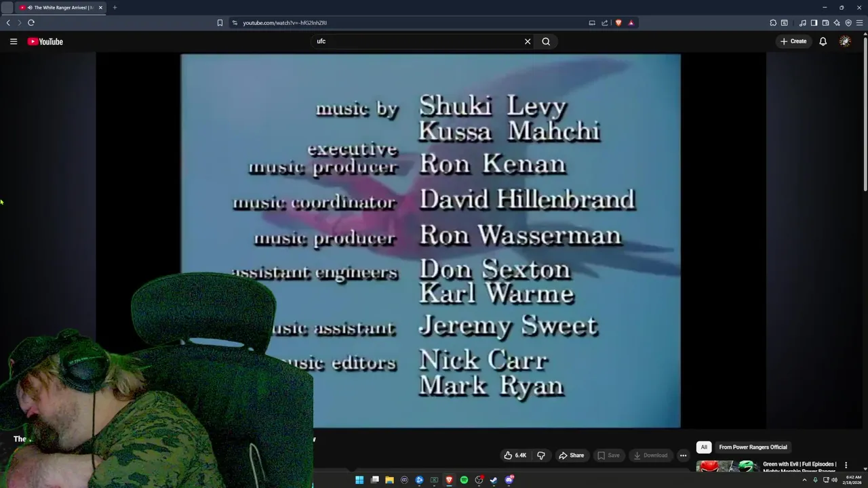This screenshot has width=868, height=488.
Task: Open the Brave VPN shield icon
Action: coord(848,22)
